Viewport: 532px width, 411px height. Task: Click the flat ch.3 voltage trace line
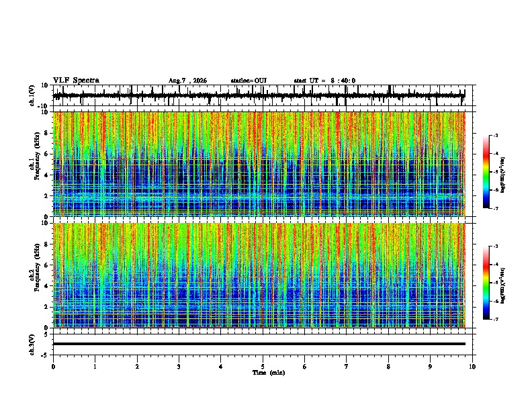point(259,344)
